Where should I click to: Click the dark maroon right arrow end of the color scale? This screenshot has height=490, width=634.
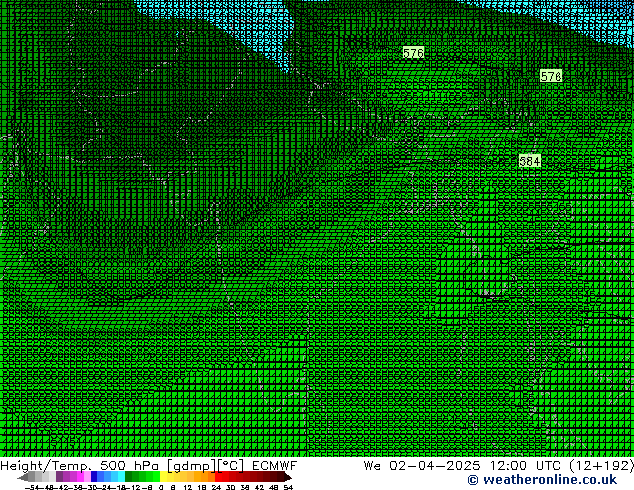point(287,477)
